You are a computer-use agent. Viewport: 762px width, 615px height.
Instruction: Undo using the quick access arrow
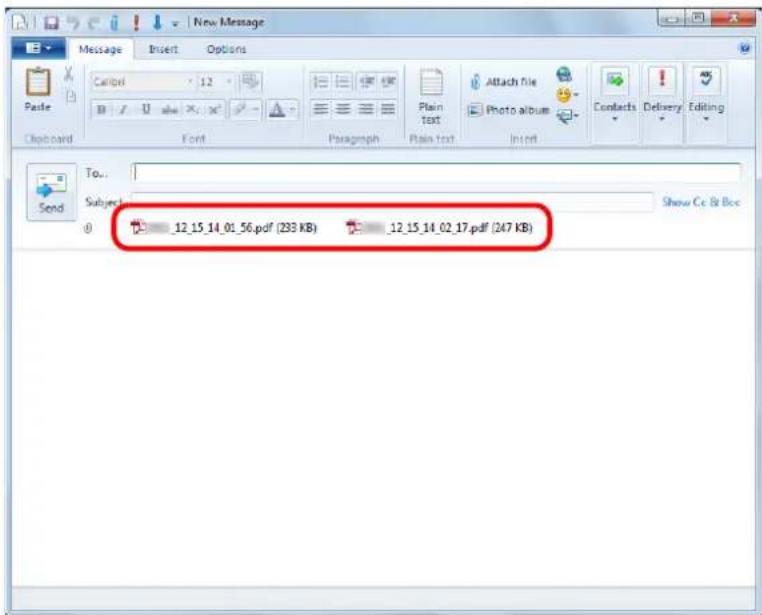click(73, 22)
